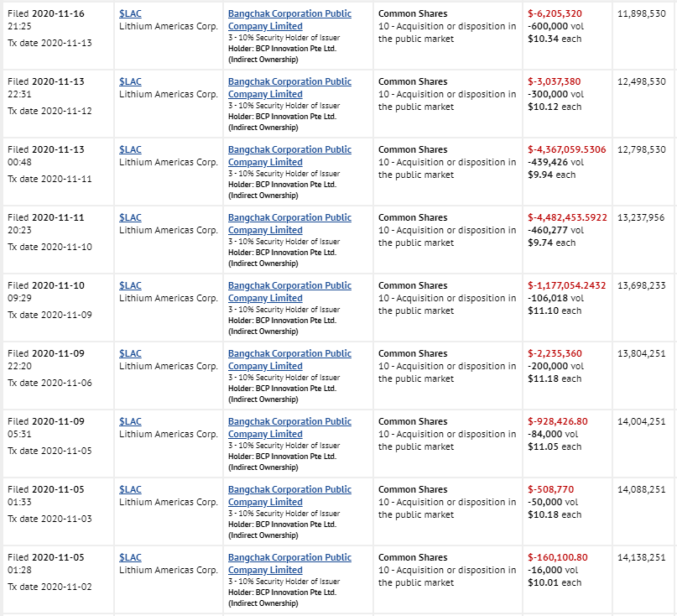This screenshot has width=677, height=616.
Task: Open $LAC link in row filed 00:48
Action: pos(130,149)
